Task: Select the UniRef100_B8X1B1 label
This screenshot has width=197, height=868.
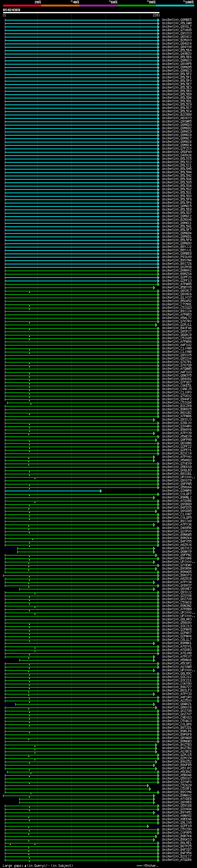Action: tap(177, 474)
